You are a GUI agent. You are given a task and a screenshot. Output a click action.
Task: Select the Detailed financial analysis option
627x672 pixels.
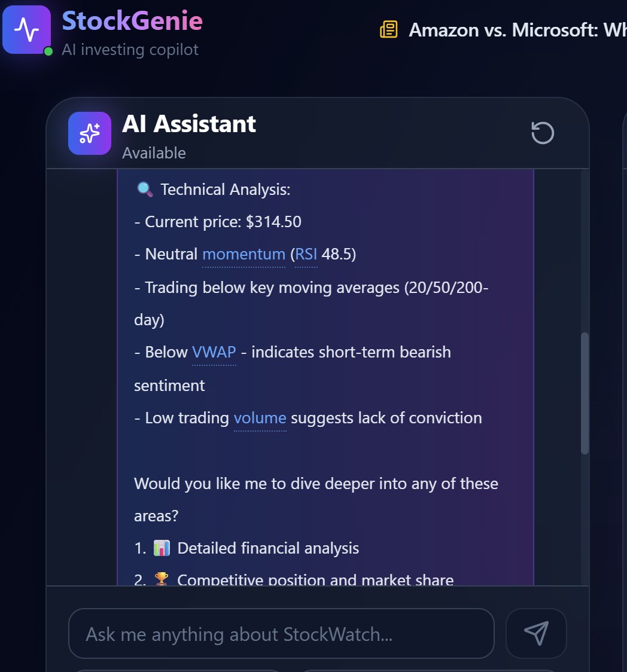tap(268, 548)
